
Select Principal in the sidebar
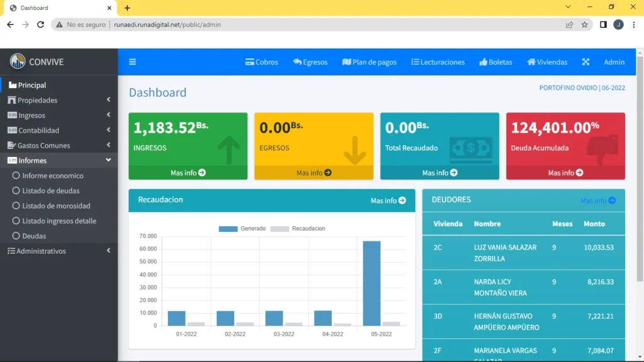click(31, 85)
